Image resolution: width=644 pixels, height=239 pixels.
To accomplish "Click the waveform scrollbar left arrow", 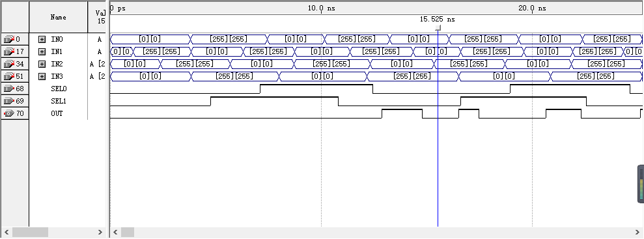I will coord(115,232).
